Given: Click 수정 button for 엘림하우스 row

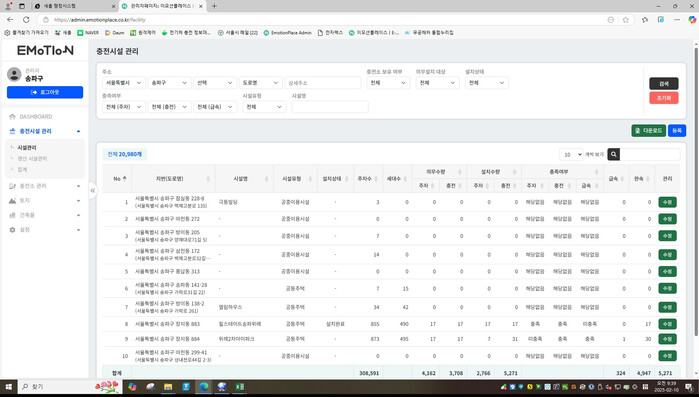Looking at the screenshot, I should coord(667,307).
